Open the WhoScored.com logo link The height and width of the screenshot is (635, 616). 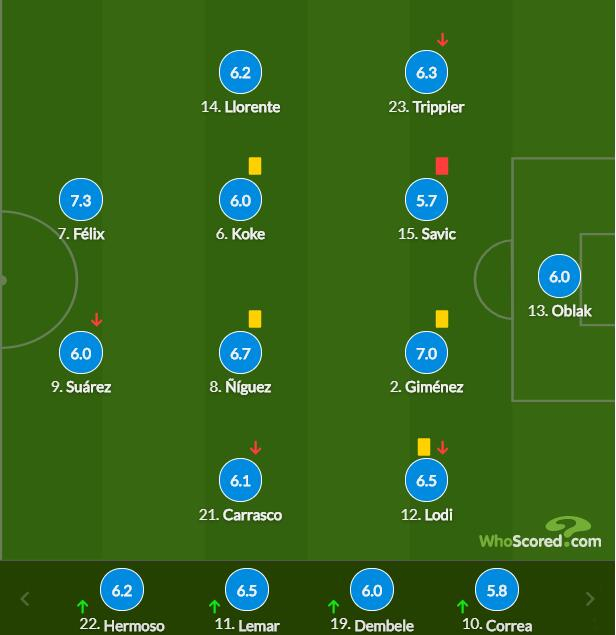(x=540, y=535)
